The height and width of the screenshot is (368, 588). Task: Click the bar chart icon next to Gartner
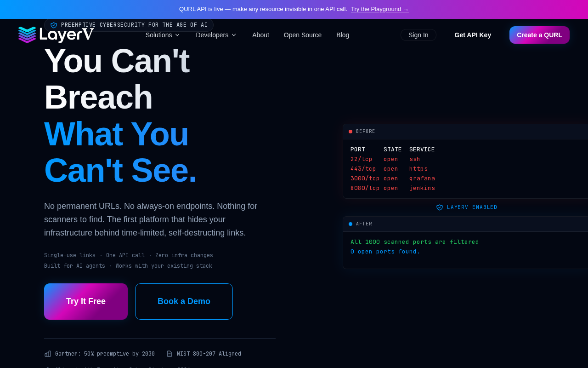(x=48, y=354)
